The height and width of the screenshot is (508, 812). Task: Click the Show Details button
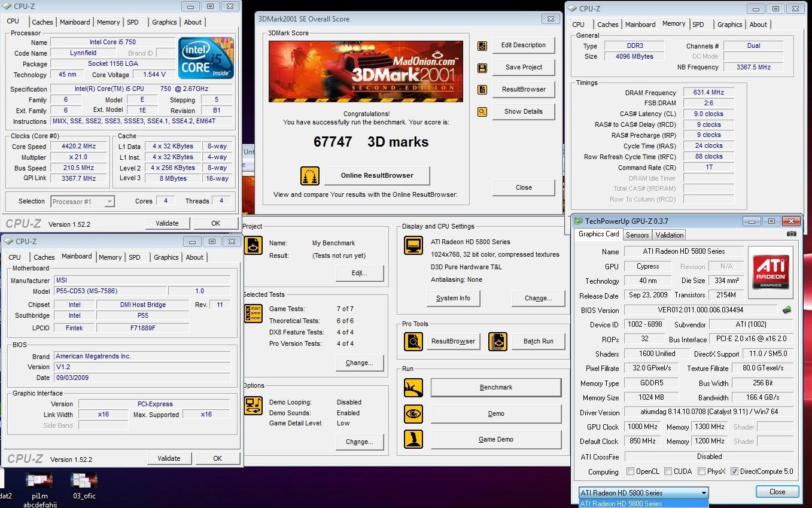coord(524,111)
